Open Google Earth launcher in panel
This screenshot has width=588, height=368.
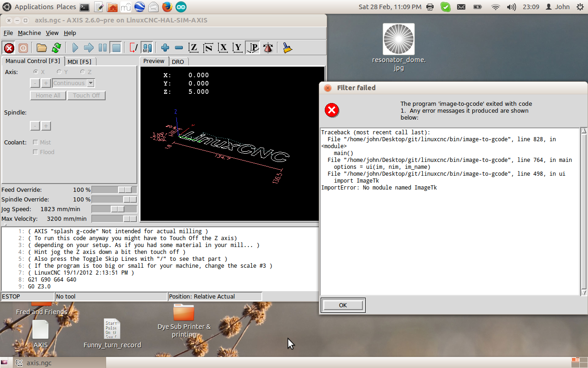tap(140, 7)
